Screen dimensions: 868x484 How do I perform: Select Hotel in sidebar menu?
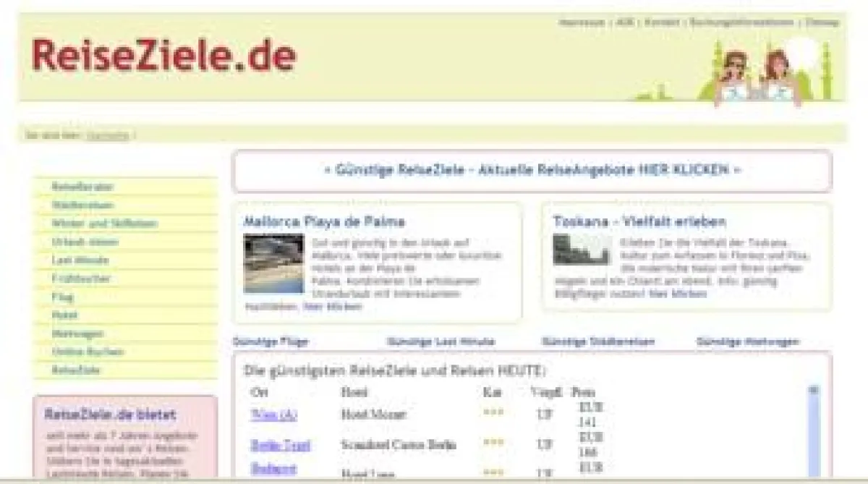point(64,315)
